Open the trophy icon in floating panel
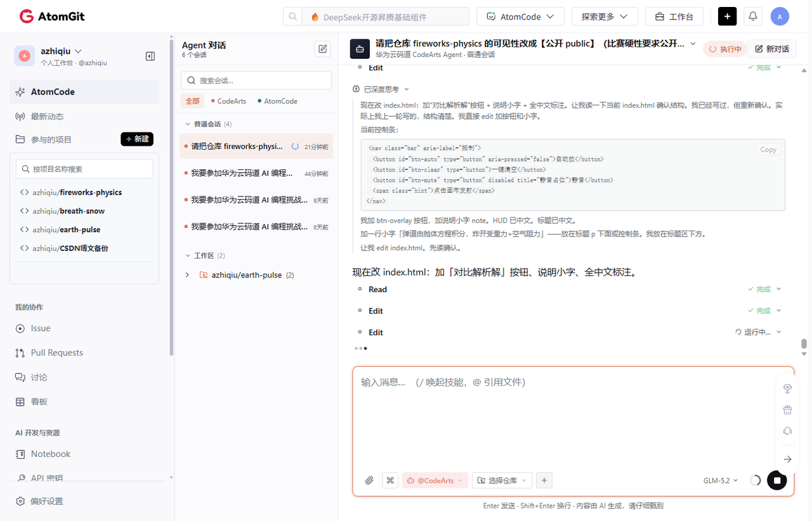 coord(787,389)
